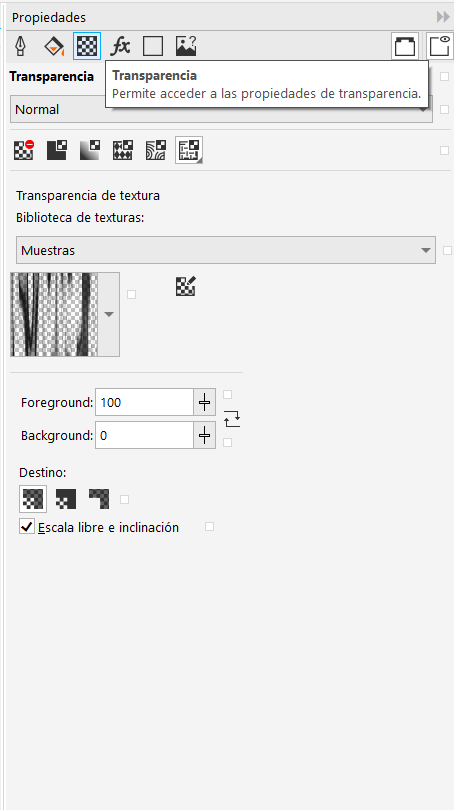
Task: Open the fx effects properties tab
Action: coord(120,46)
